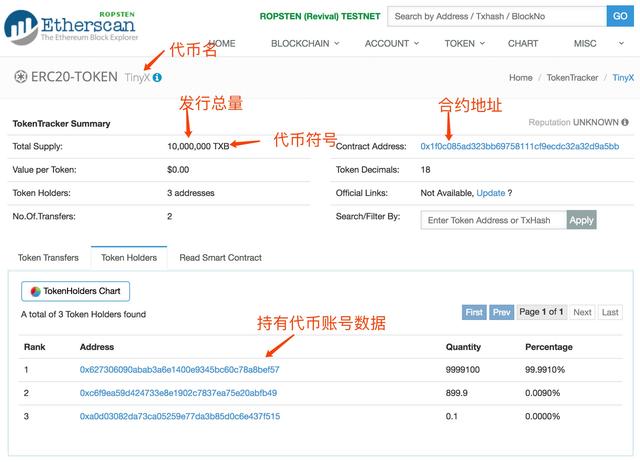The width and height of the screenshot is (640, 462).
Task: Click the Token Decimals value 18
Action: click(425, 170)
